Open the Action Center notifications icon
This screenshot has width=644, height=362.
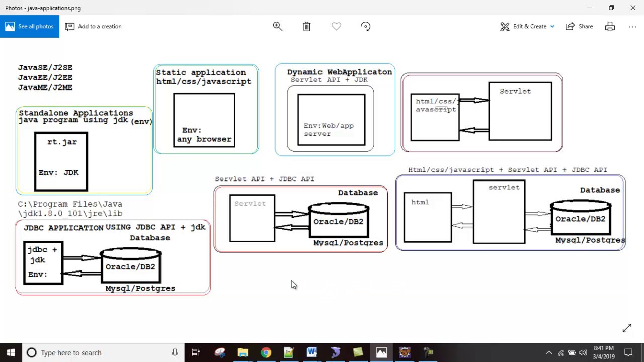click(x=628, y=352)
